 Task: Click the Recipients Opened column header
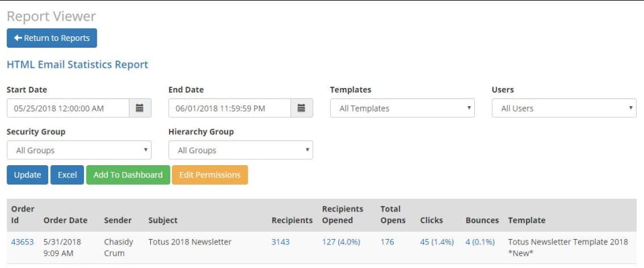343,214
